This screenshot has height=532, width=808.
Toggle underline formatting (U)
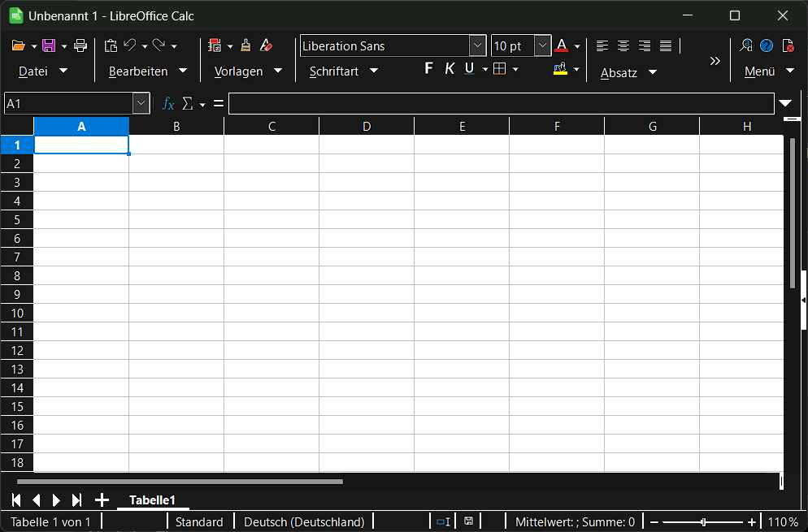pyautogui.click(x=469, y=68)
